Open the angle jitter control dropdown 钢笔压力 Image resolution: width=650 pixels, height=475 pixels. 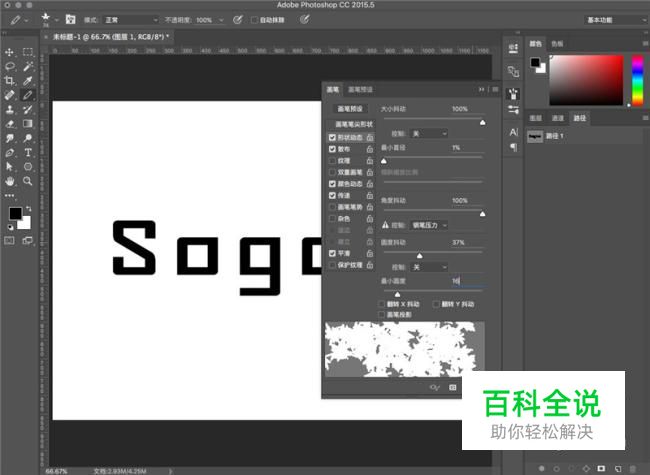[x=429, y=225]
